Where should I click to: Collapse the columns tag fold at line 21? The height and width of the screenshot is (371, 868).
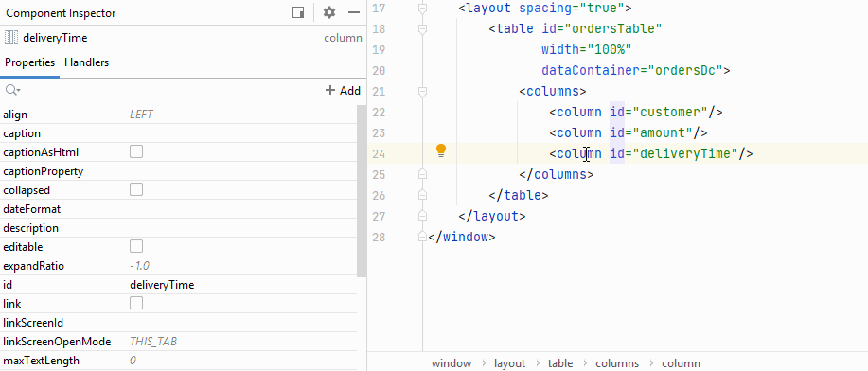click(x=423, y=92)
